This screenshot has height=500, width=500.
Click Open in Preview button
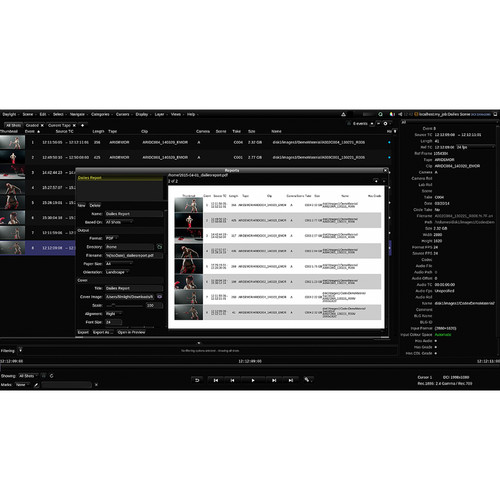[131, 332]
